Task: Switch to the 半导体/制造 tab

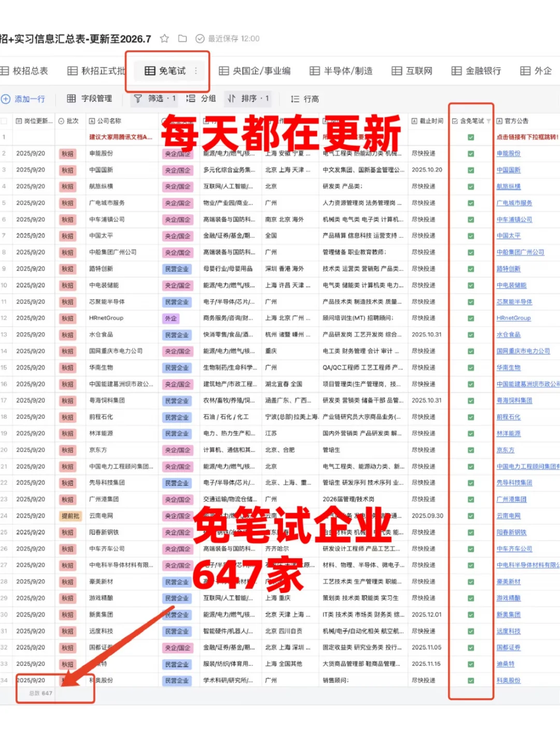Action: [x=341, y=71]
